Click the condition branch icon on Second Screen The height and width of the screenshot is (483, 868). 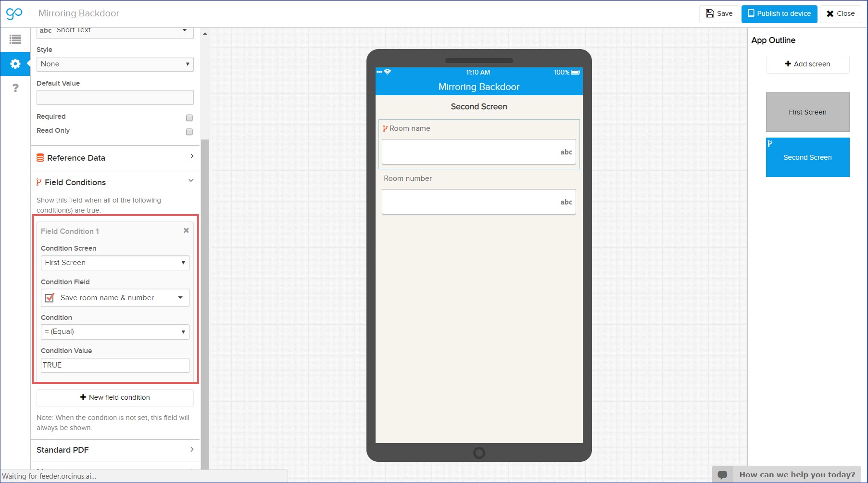tap(770, 143)
